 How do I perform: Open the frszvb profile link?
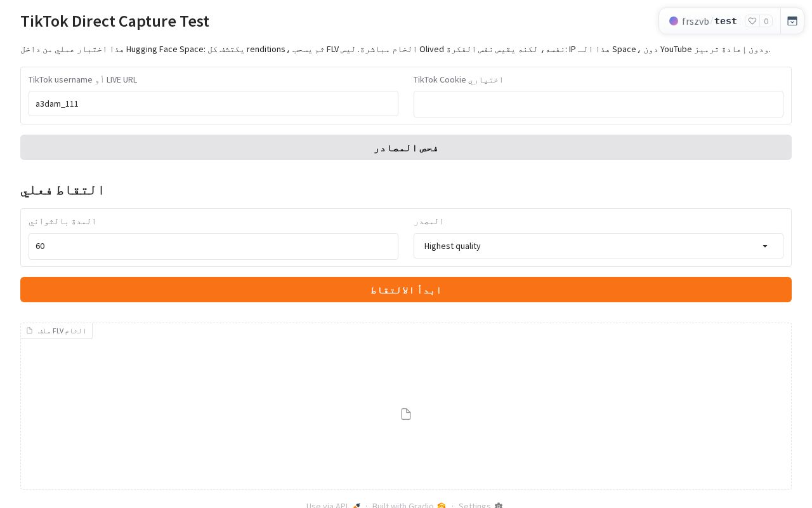(695, 21)
